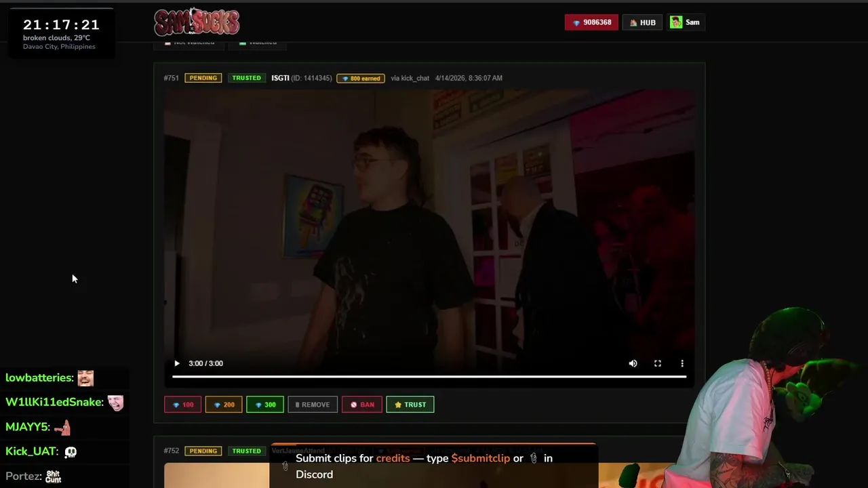The height and width of the screenshot is (488, 868).
Task: Click the video progress bar
Action: click(429, 376)
